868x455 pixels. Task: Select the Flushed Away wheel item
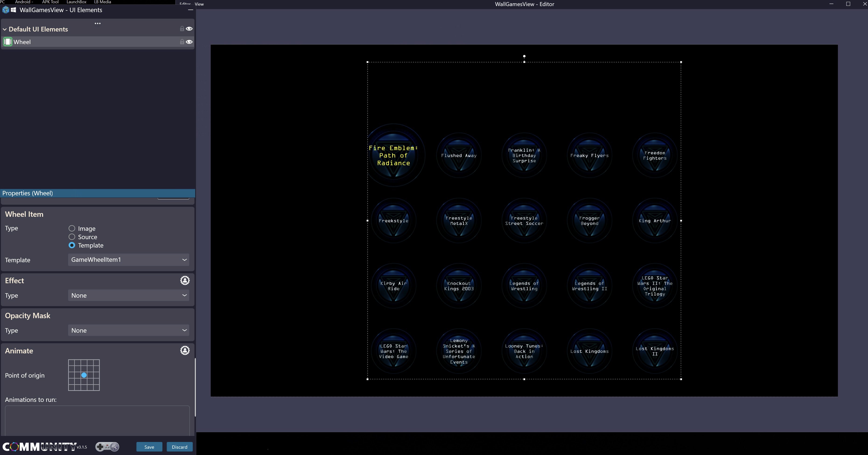coord(458,155)
